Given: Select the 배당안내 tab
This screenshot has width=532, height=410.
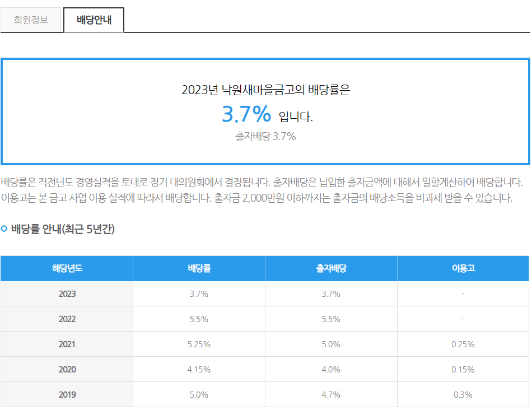Looking at the screenshot, I should pos(94,20).
